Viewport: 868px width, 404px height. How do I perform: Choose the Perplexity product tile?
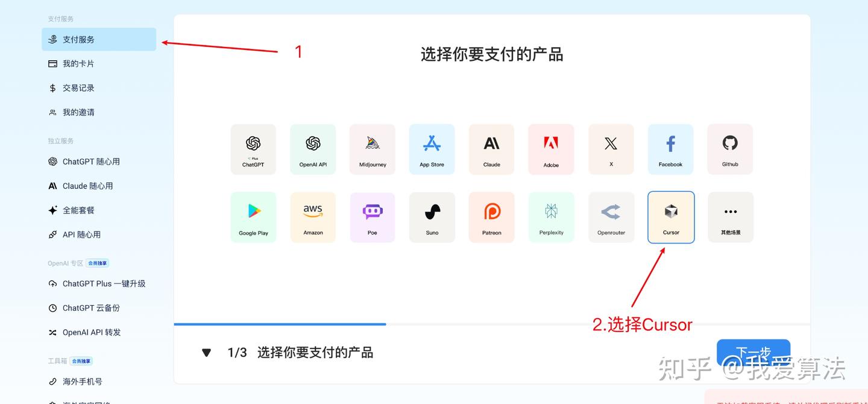pyautogui.click(x=552, y=217)
